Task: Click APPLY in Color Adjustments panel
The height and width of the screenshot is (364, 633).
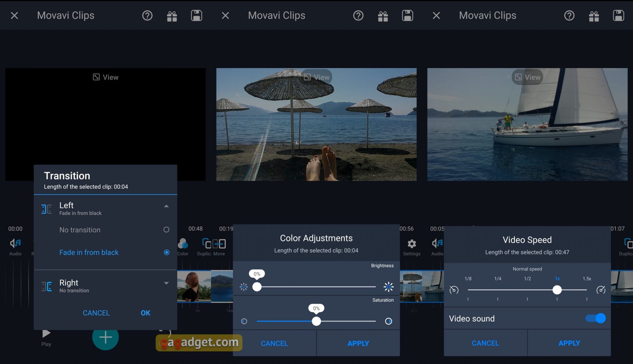Action: click(358, 344)
